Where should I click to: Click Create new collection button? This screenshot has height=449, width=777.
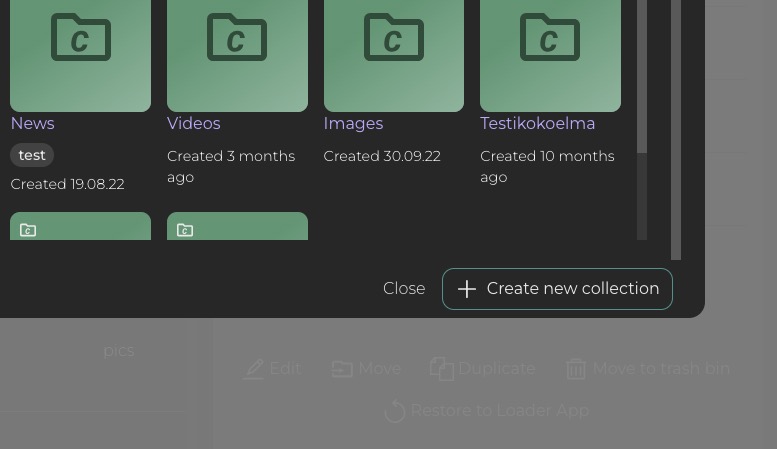pos(557,289)
